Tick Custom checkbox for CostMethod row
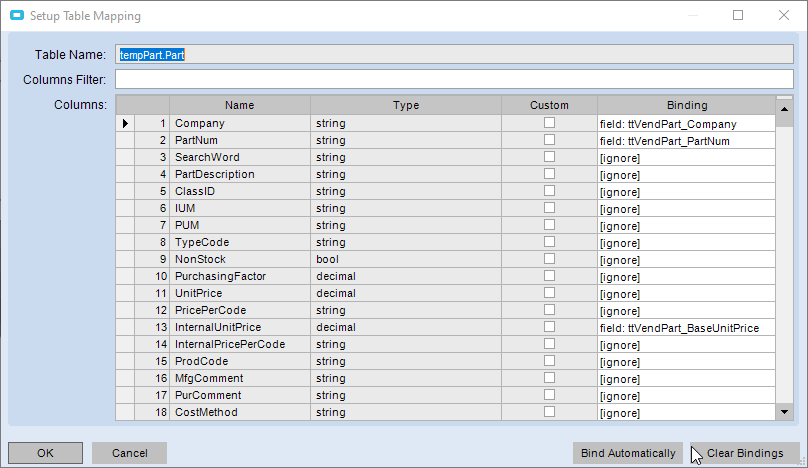 click(x=549, y=412)
